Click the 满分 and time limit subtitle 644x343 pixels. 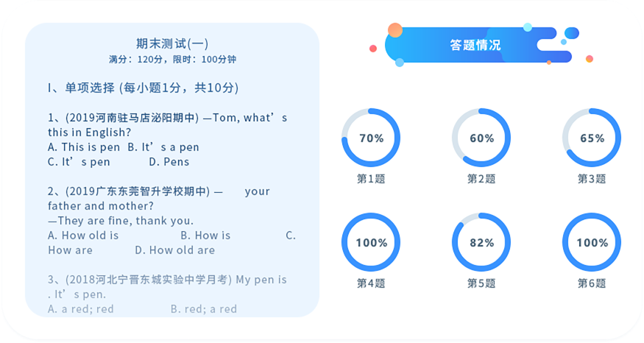point(172,59)
